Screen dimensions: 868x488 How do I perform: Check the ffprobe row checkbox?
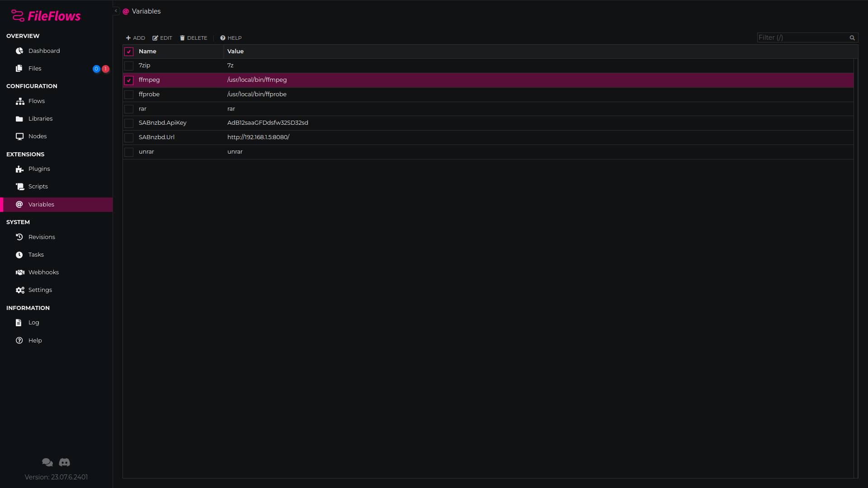[129, 95]
